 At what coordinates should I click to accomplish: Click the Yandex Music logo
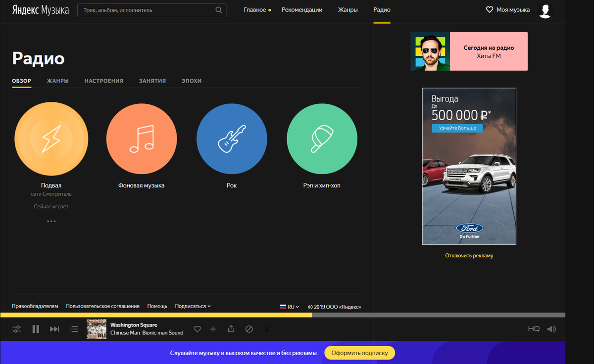(x=41, y=10)
